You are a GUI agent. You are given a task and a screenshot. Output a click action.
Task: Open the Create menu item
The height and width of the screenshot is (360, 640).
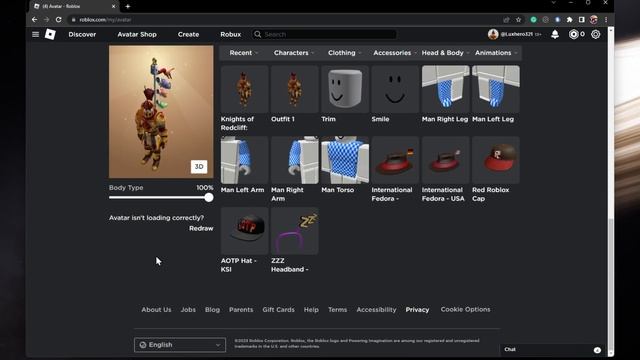pyautogui.click(x=188, y=34)
